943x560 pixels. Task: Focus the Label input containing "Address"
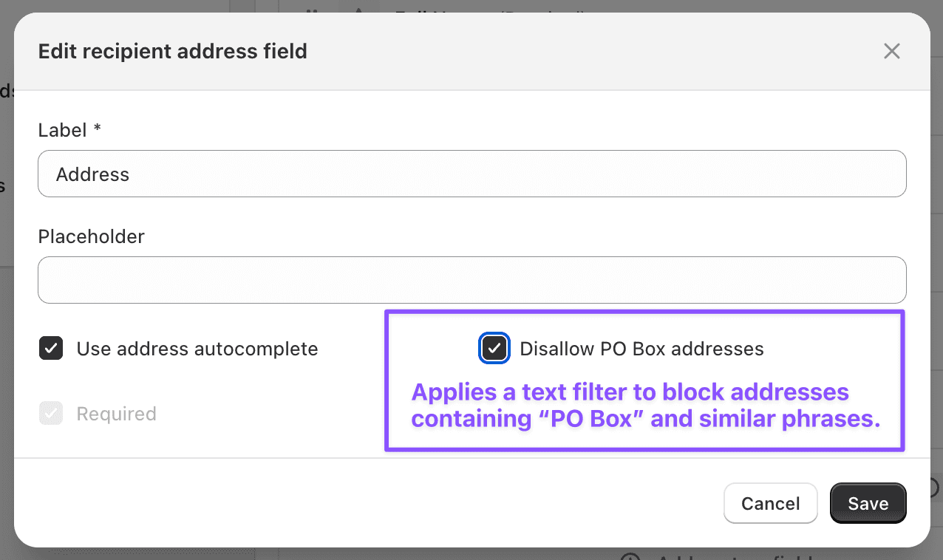tap(471, 174)
